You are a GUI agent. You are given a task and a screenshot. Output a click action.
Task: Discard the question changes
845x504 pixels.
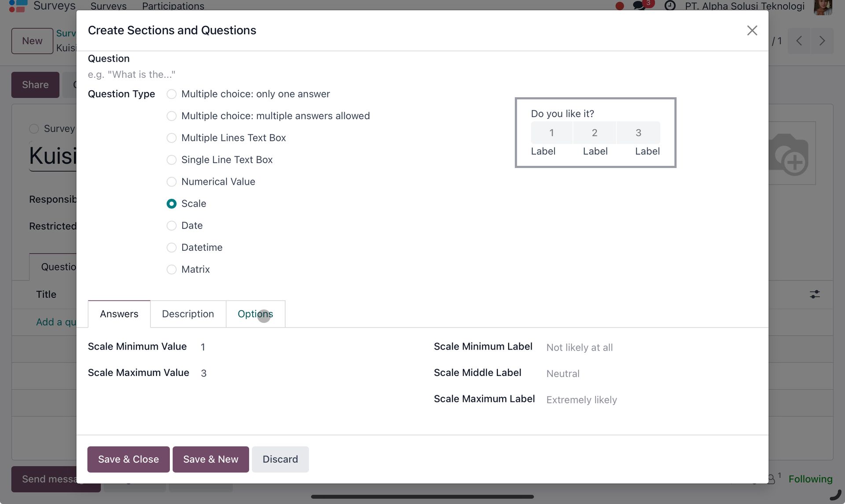(280, 459)
